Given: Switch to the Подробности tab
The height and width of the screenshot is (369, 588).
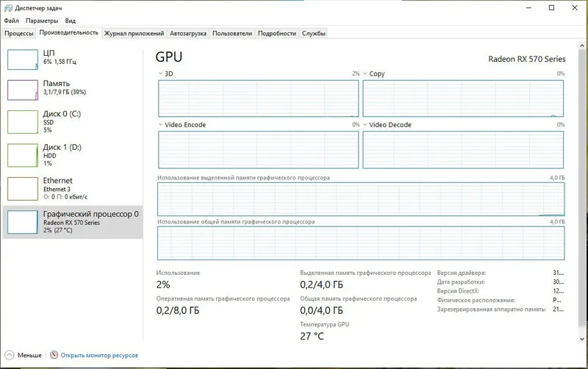Looking at the screenshot, I should tap(277, 33).
